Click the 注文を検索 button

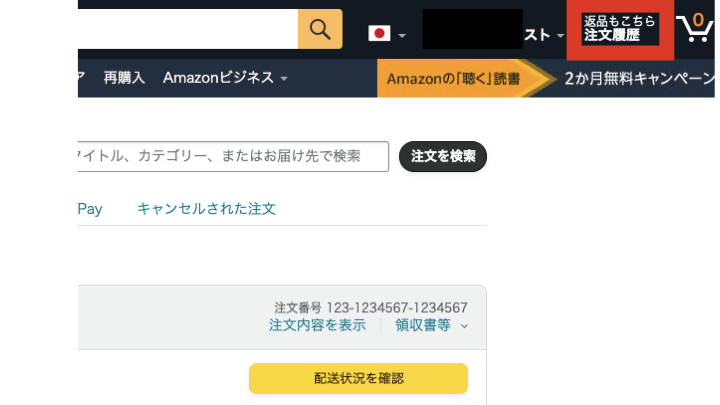(x=443, y=156)
